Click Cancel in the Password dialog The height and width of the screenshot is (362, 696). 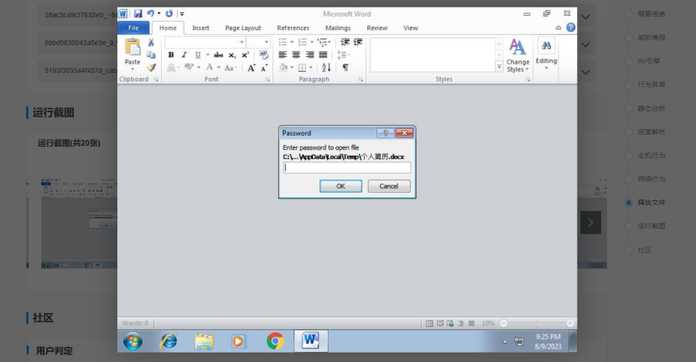coord(389,186)
